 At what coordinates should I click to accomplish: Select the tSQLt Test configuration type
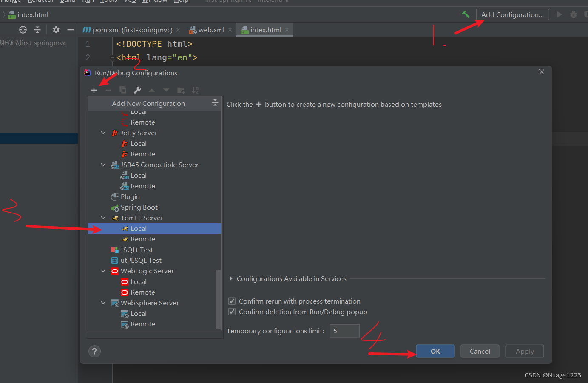137,250
